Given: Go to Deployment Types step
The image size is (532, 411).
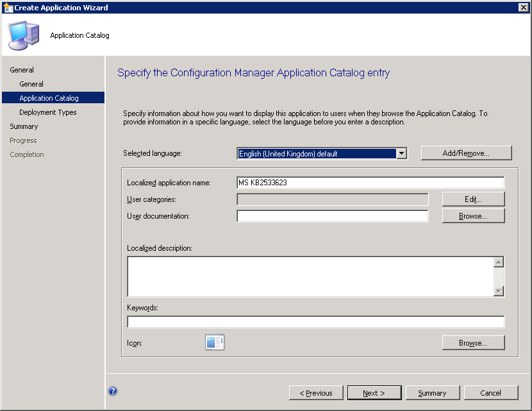Looking at the screenshot, I should [47, 112].
